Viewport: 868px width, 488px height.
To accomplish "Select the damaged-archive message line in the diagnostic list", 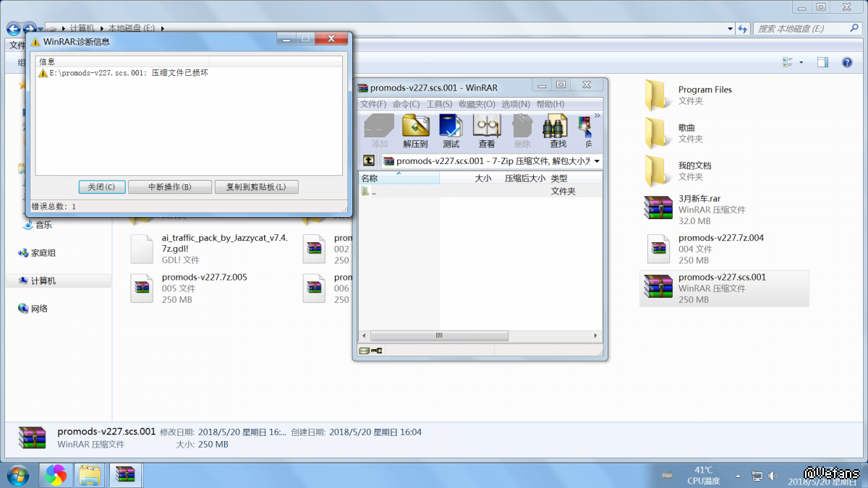I will click(124, 73).
